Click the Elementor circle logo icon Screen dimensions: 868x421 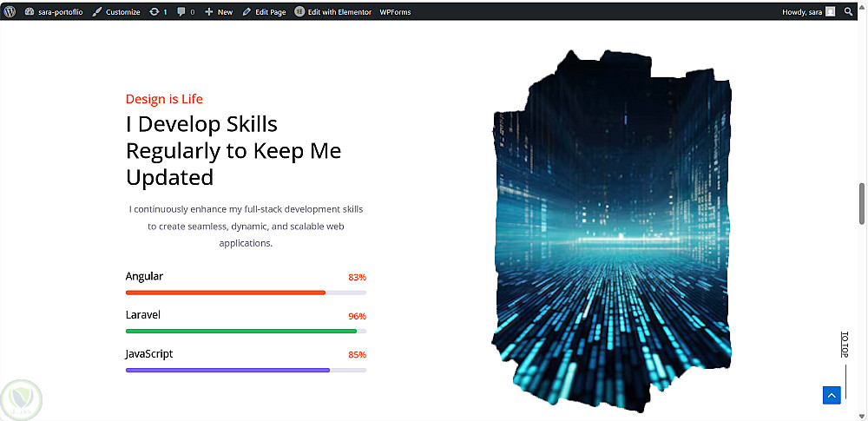coord(299,11)
